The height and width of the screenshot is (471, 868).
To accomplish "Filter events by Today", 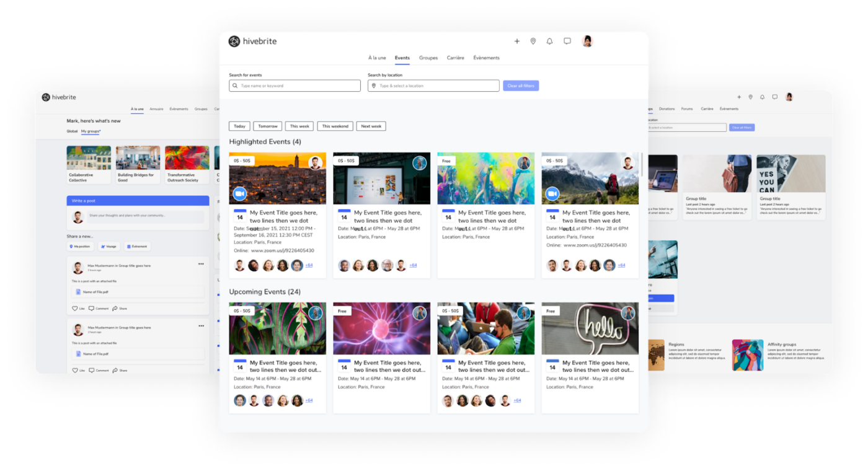I will 239,126.
